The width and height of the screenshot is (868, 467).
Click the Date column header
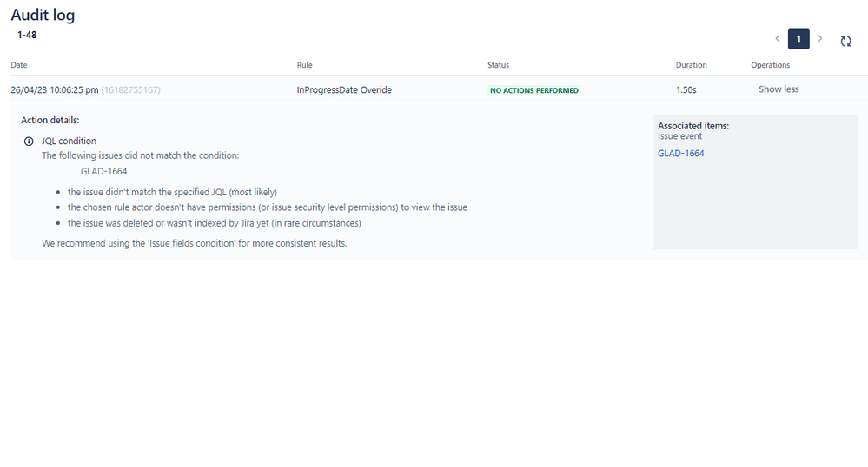(19, 65)
